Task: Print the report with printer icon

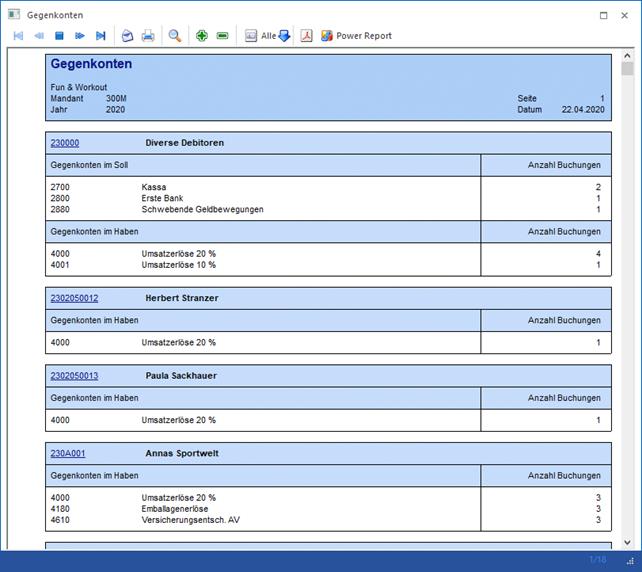Action: click(148, 36)
